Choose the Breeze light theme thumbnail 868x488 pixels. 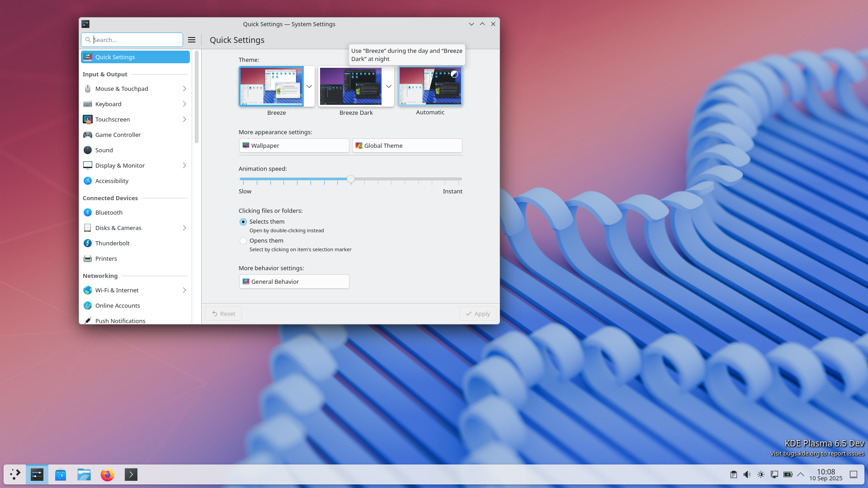point(271,86)
